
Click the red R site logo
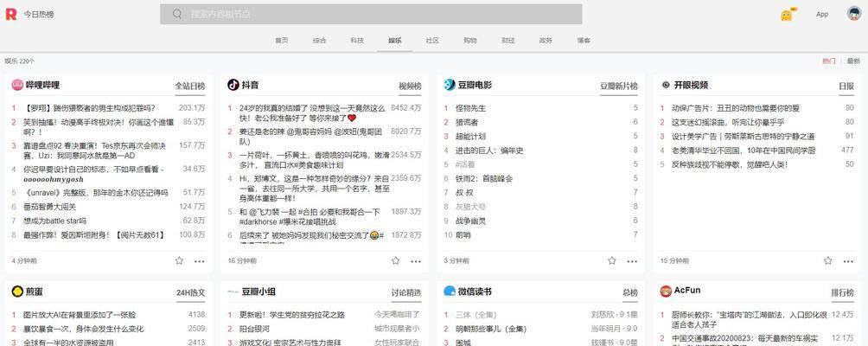click(x=11, y=15)
